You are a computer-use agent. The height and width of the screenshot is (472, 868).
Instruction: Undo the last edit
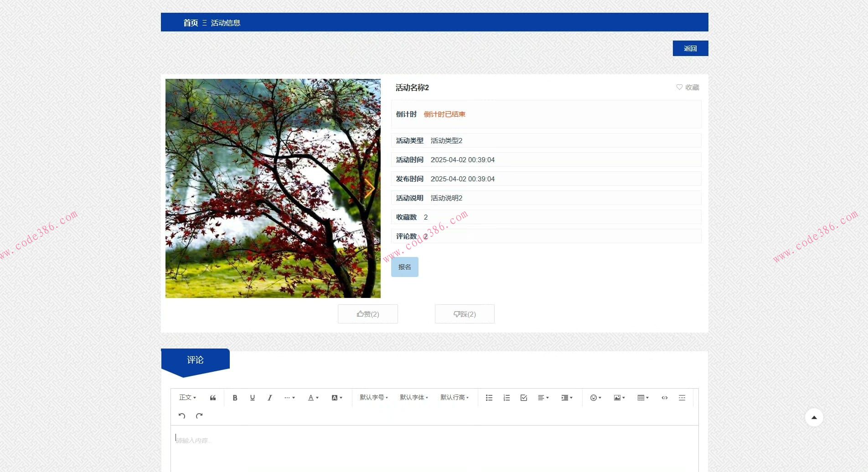[x=182, y=416]
